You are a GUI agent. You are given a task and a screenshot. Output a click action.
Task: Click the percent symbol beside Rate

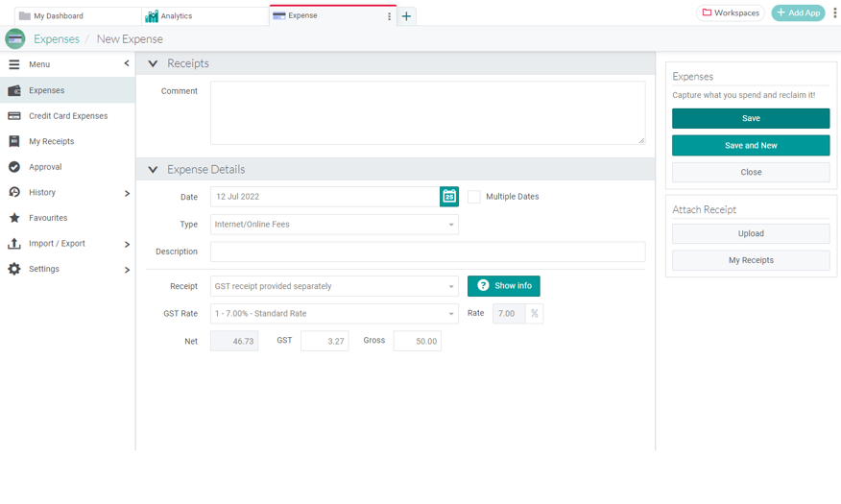534,314
